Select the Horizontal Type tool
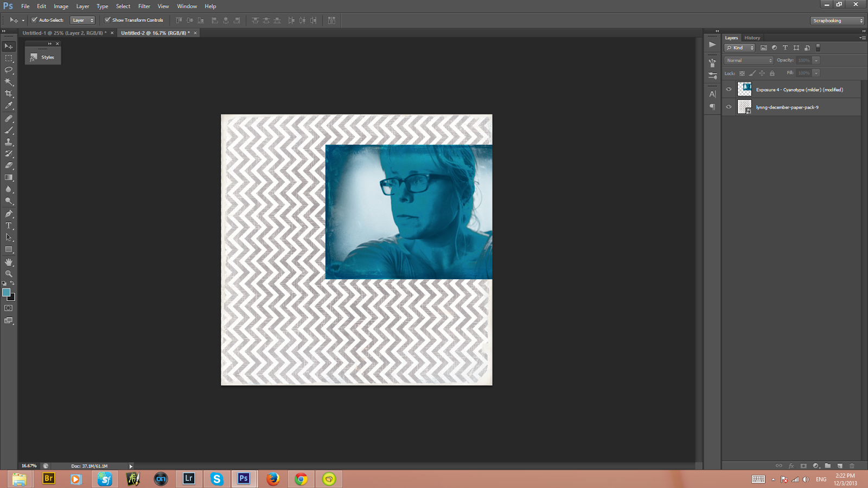Image resolution: width=868 pixels, height=488 pixels. [x=9, y=226]
